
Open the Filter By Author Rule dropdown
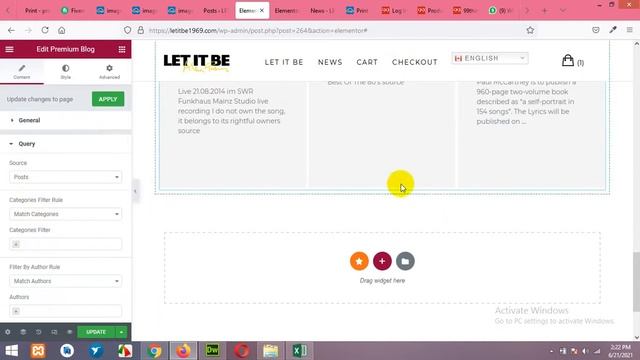click(x=65, y=281)
